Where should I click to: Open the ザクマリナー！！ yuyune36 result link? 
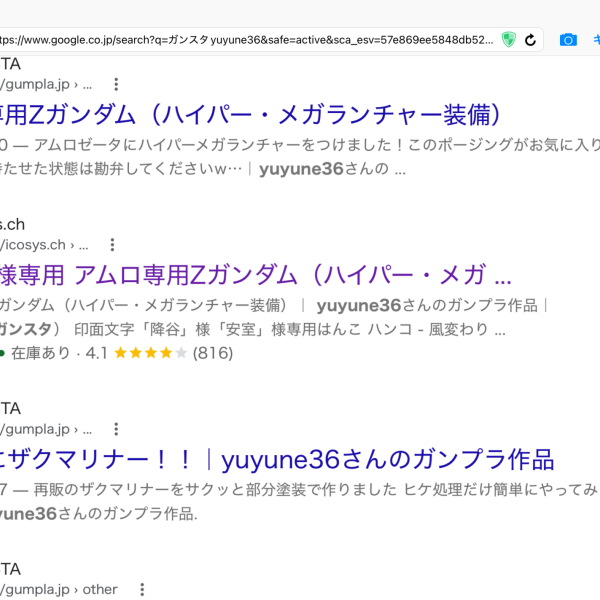pos(277,459)
